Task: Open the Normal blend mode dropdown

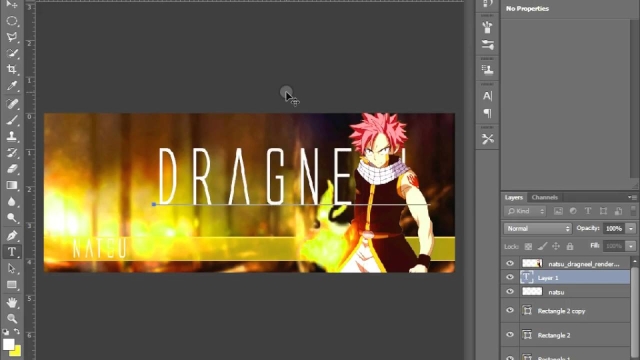Action: [538, 229]
